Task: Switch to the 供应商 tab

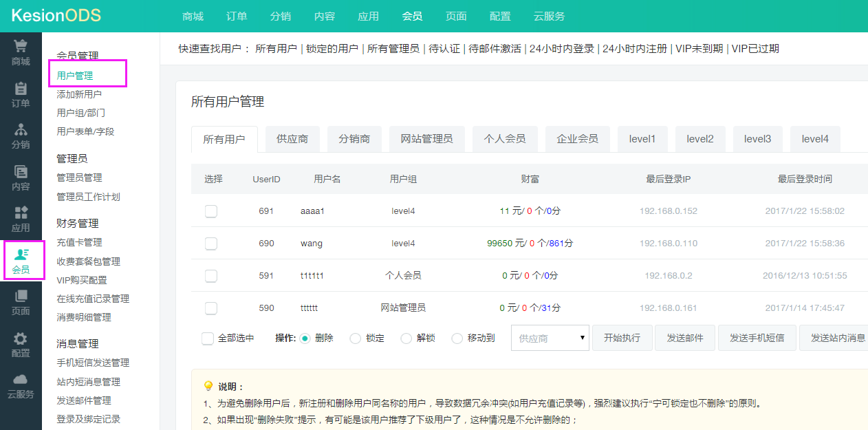Action: tap(292, 139)
